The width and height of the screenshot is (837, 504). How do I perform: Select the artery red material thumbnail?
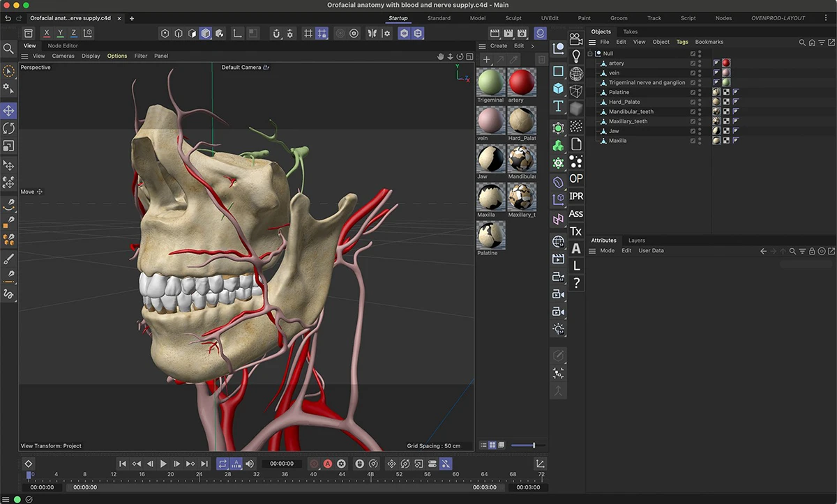(x=522, y=83)
